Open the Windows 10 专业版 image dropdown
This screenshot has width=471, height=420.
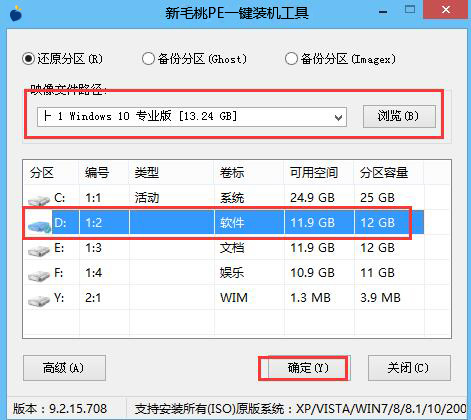pos(192,117)
